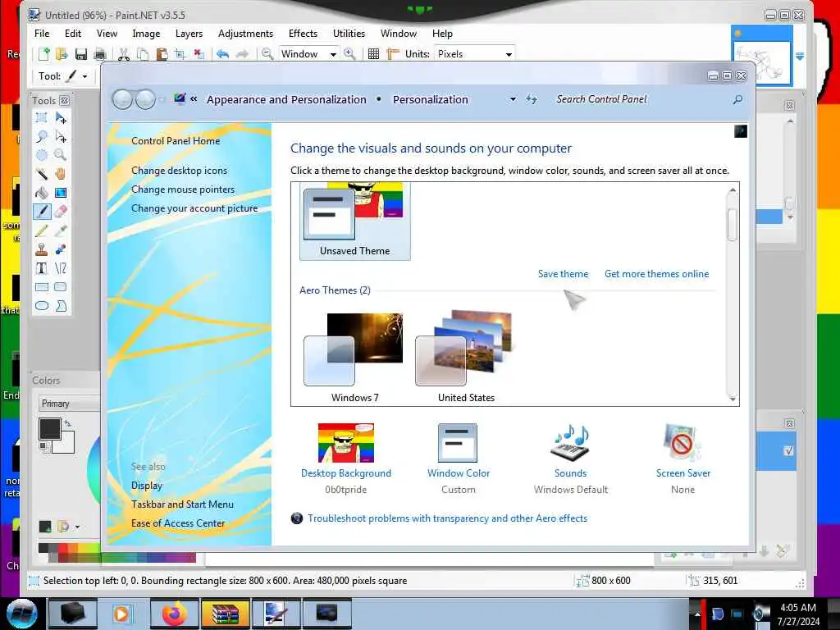Open Change desktop icons link
The width and height of the screenshot is (840, 630).
pos(179,171)
